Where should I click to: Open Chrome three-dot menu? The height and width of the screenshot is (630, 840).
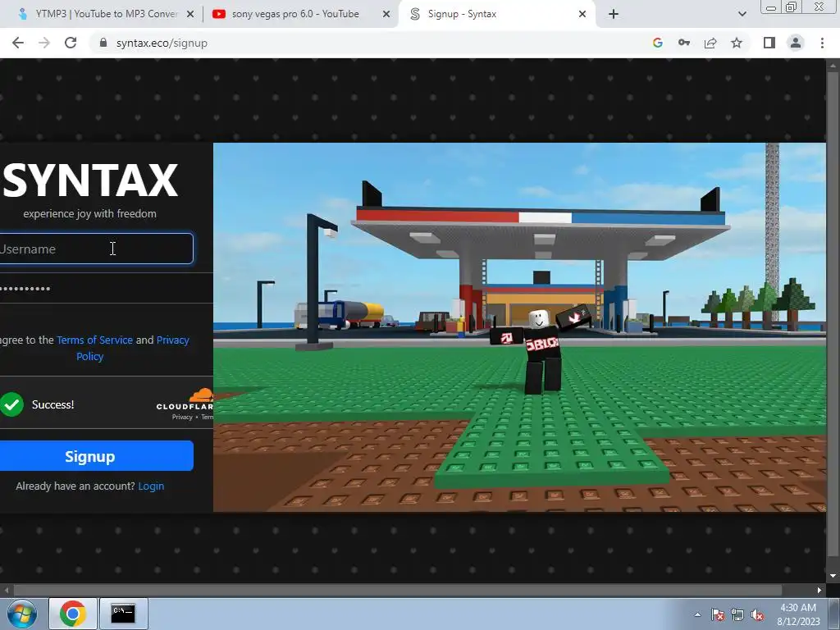(x=822, y=43)
